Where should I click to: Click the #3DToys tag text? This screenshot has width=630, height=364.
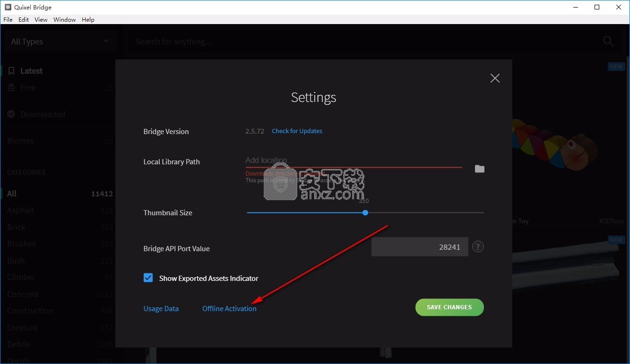point(611,221)
